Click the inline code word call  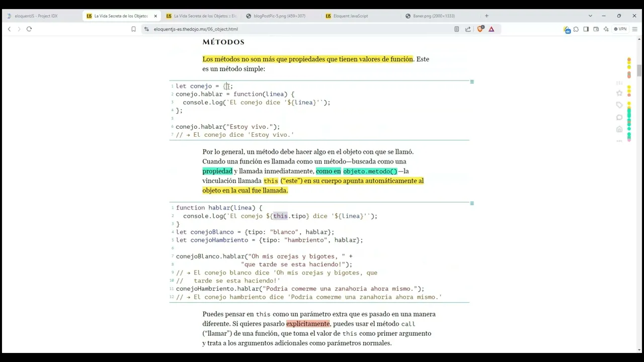(408, 324)
